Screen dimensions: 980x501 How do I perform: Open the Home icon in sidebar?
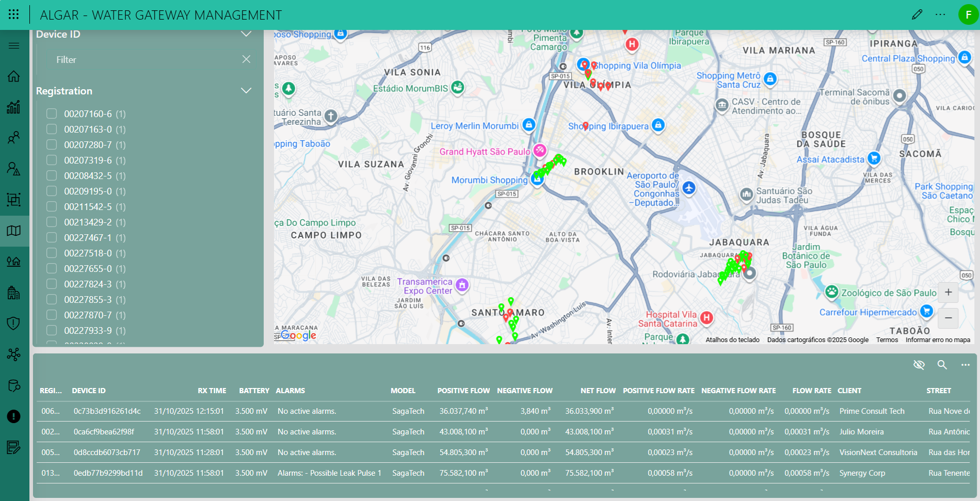pyautogui.click(x=14, y=76)
